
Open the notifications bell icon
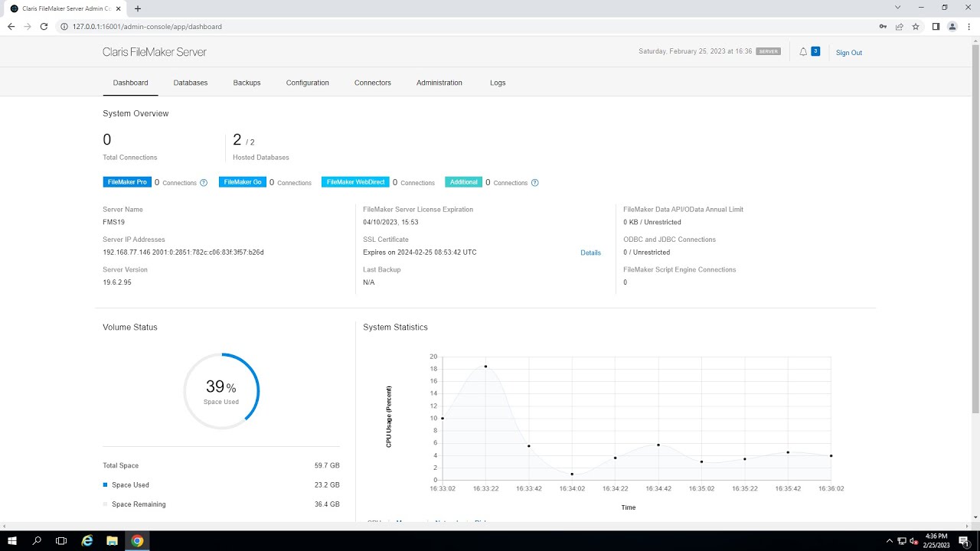point(803,52)
